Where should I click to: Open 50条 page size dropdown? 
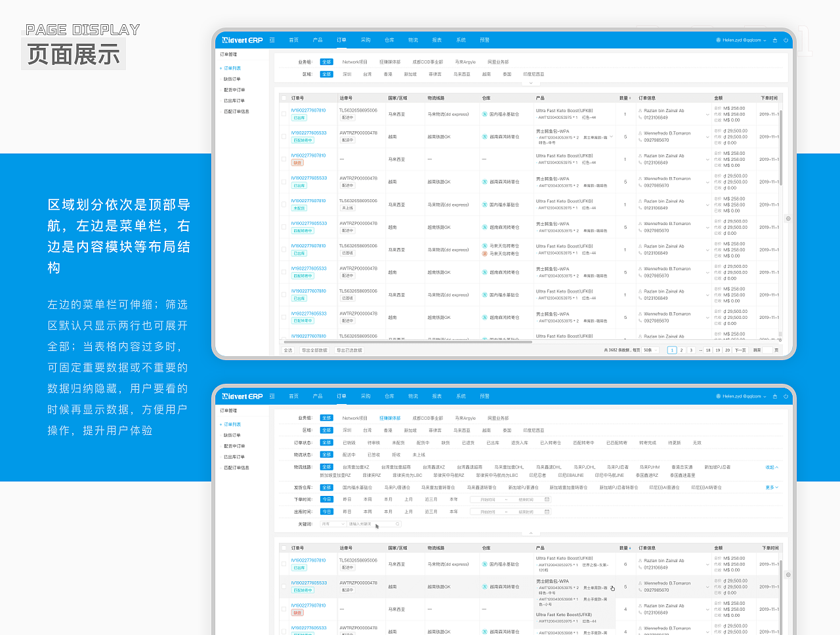(x=650, y=350)
